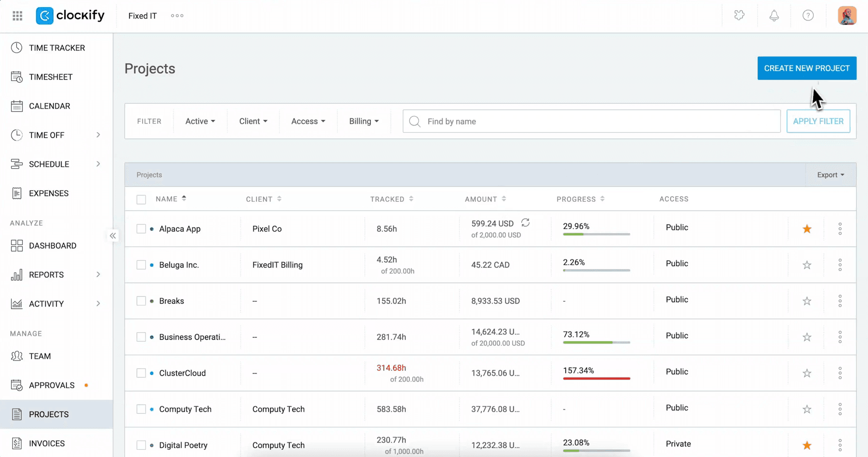
Task: Check the Beluga Inc. checkbox
Action: point(141,265)
